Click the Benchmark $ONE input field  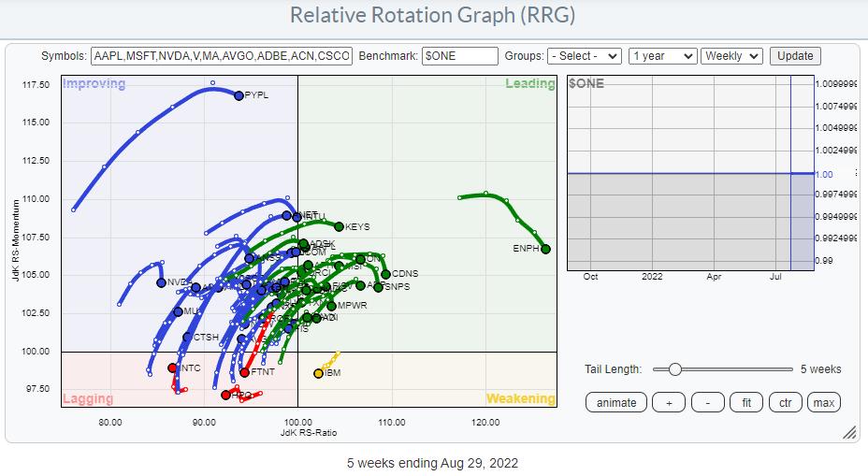(459, 56)
